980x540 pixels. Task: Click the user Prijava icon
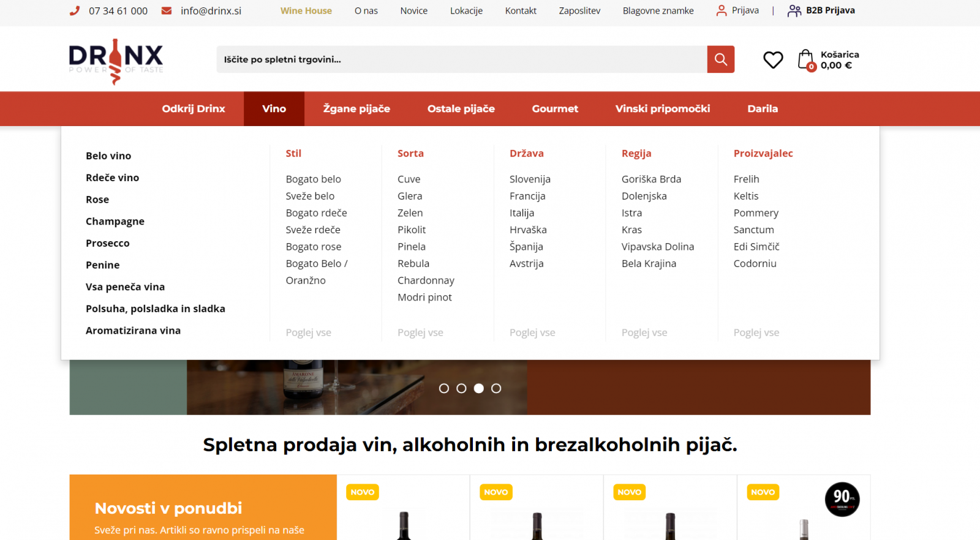tap(722, 10)
